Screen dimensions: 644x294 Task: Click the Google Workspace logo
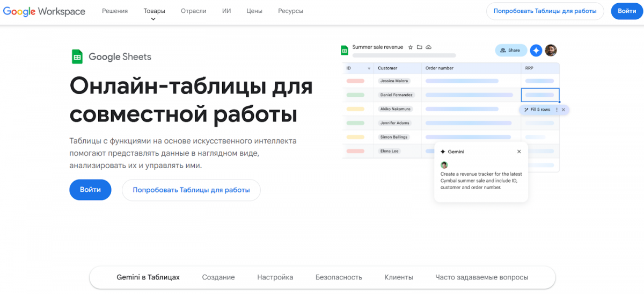(44, 11)
